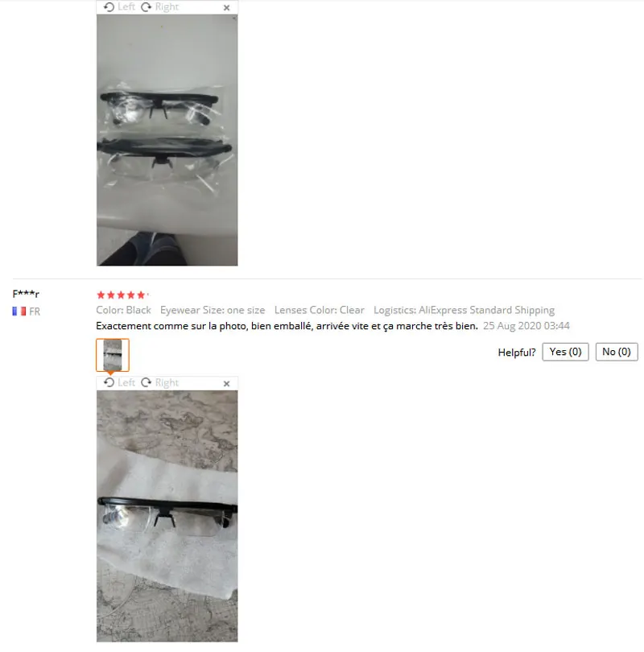Screen dimensions: 644x652
Task: Click the Logistics AliExpress Standard Shipping text
Action: coord(464,310)
